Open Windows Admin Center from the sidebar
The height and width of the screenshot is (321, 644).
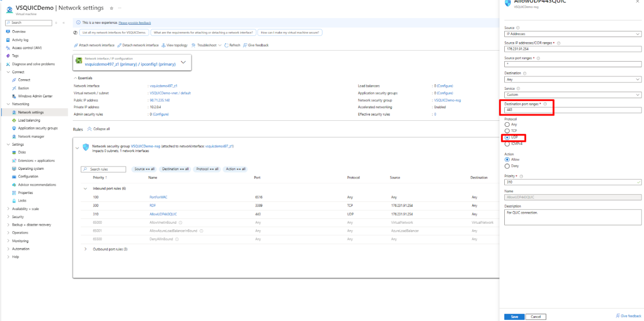click(36, 96)
